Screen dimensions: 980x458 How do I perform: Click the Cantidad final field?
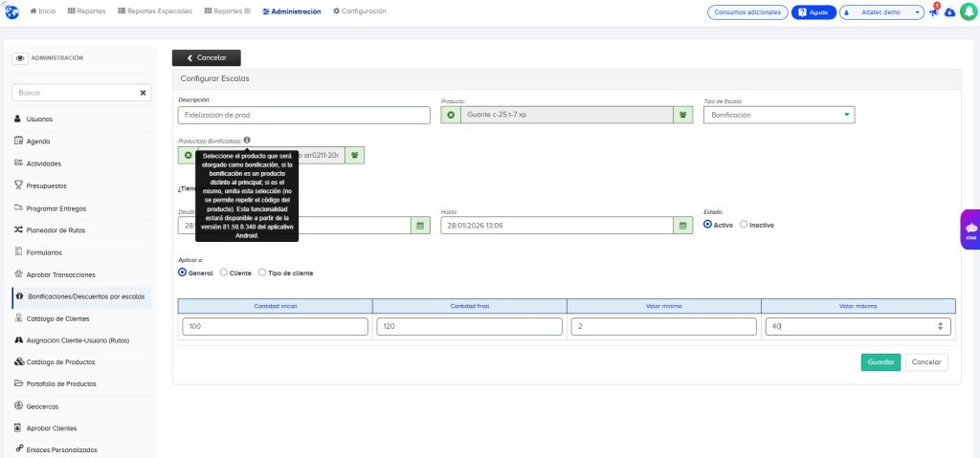[x=469, y=326]
